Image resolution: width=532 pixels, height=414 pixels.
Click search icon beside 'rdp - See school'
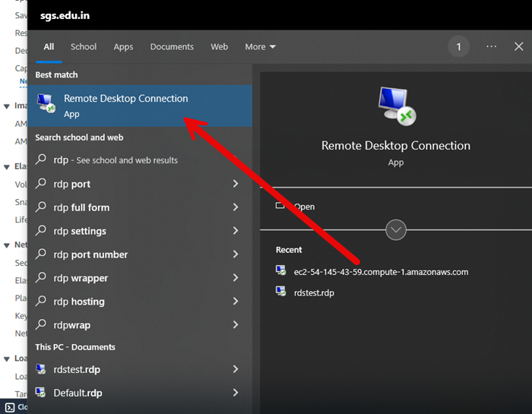click(41, 159)
